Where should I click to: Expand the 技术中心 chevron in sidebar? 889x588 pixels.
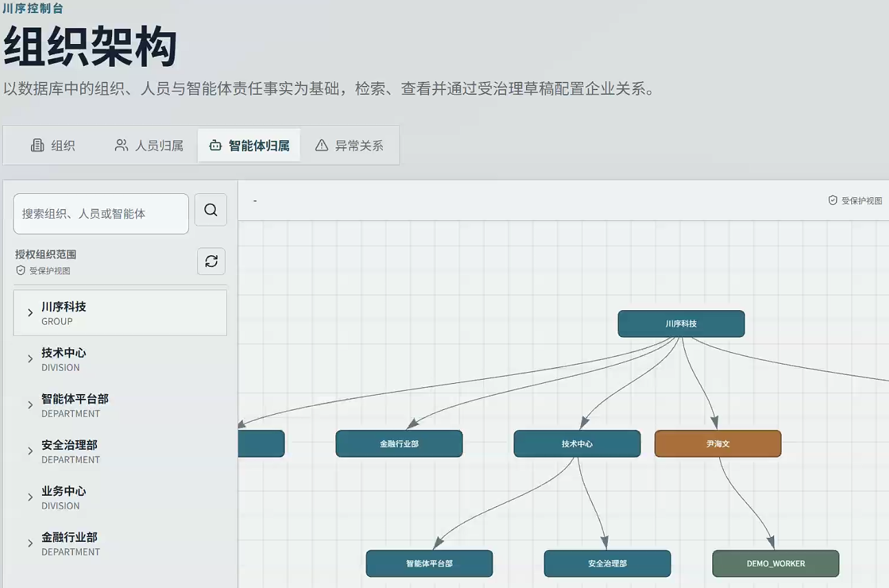(x=30, y=359)
